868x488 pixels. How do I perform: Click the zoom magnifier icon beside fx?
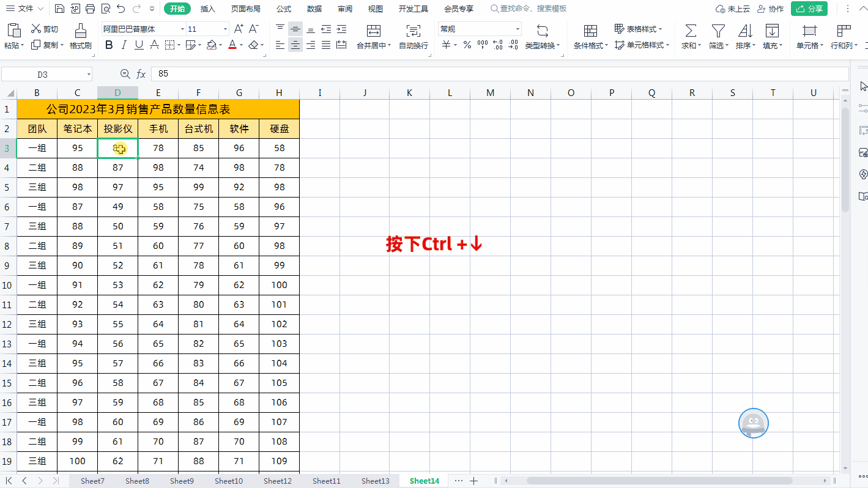(125, 74)
